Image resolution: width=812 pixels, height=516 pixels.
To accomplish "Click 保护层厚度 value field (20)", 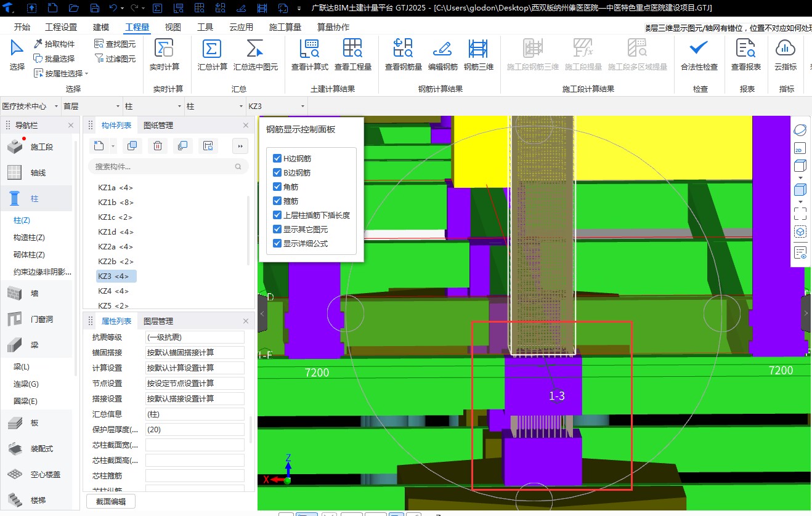I will click(x=195, y=429).
